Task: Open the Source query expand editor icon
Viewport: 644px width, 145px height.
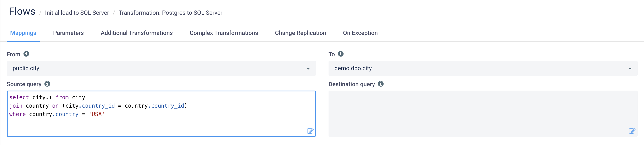Action: (x=310, y=131)
